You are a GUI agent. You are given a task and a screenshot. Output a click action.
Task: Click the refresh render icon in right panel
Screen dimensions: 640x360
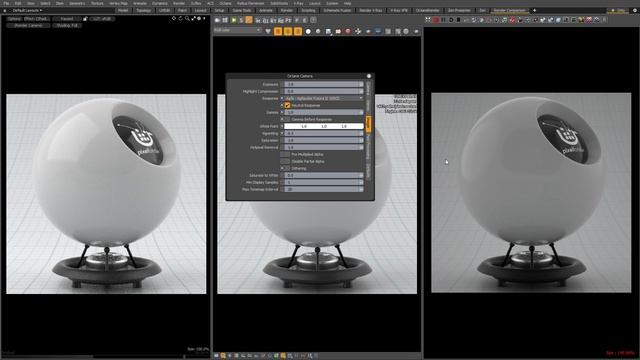click(451, 20)
